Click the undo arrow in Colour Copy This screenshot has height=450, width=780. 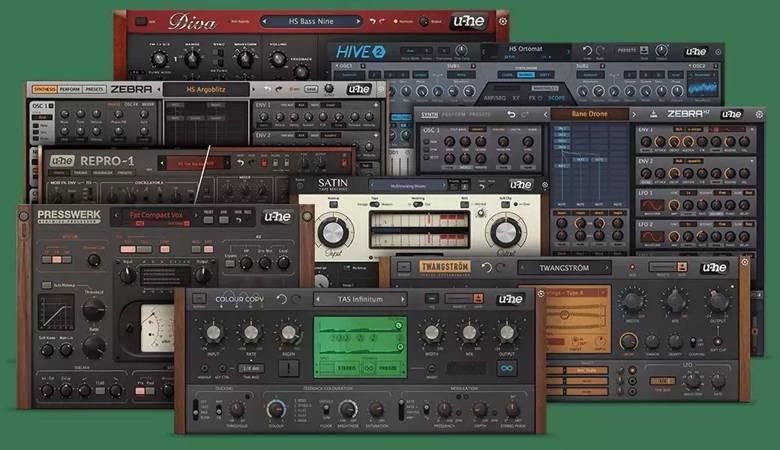[x=282, y=299]
